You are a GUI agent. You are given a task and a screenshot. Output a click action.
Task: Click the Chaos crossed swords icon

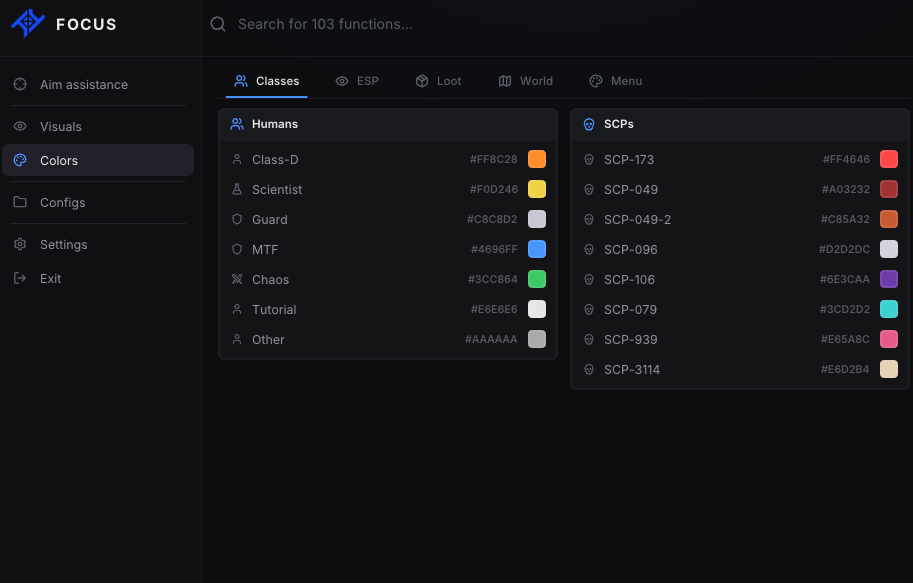click(237, 279)
